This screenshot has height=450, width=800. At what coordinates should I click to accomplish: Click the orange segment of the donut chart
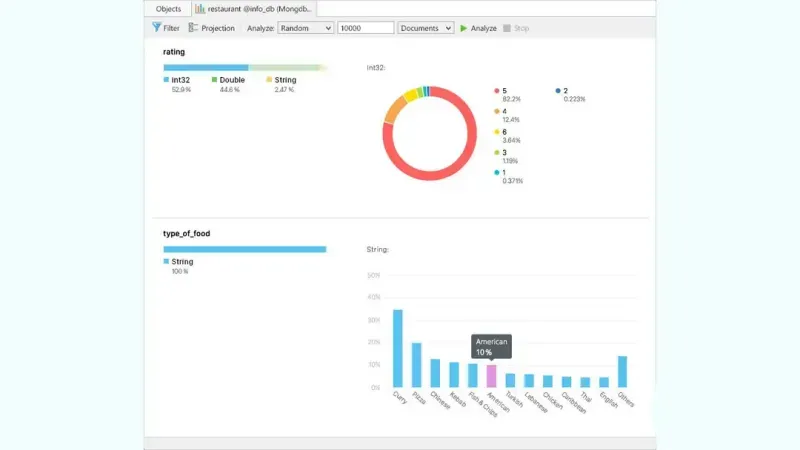click(x=394, y=110)
